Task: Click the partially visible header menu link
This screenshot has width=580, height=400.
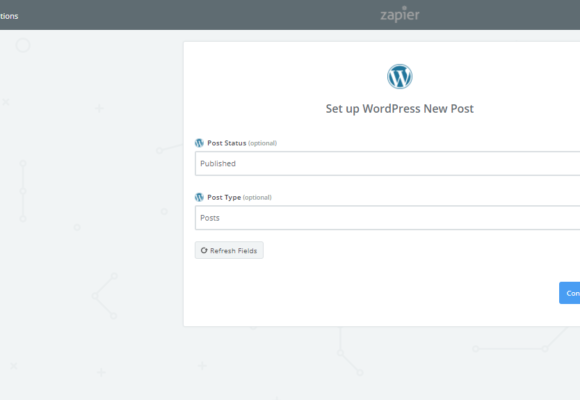Action: click(x=9, y=16)
